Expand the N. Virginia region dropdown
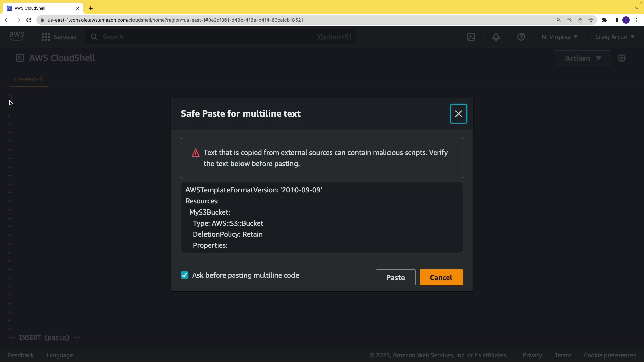Screen dimensions: 644x362 (559, 37)
